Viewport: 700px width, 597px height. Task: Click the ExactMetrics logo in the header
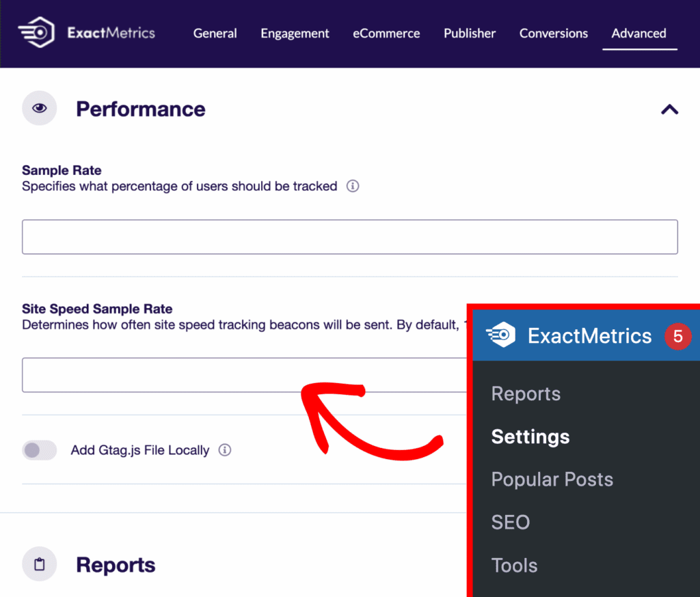[x=87, y=33]
